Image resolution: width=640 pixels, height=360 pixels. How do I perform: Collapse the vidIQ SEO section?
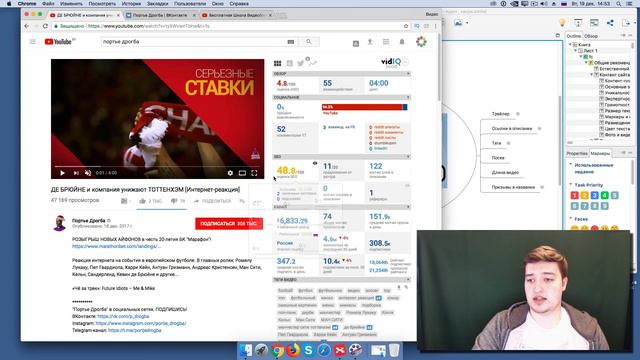coord(408,157)
